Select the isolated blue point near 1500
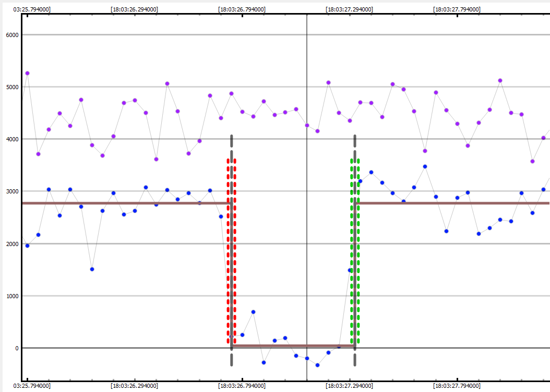Image resolution: width=550 pixels, height=392 pixels. [92, 269]
